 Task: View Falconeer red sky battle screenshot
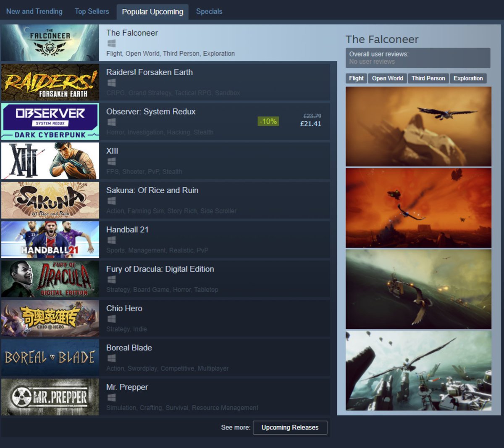[418, 208]
